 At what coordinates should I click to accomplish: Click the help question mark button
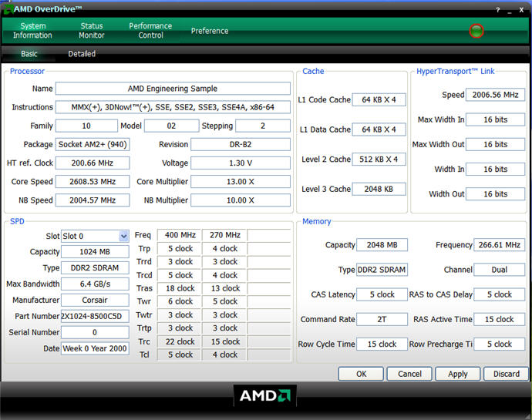point(498,10)
